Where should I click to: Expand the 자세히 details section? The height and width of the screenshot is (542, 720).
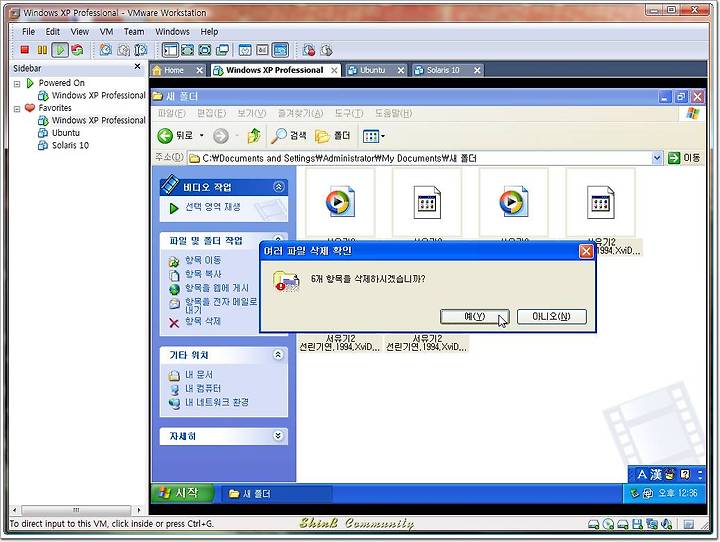[x=278, y=435]
